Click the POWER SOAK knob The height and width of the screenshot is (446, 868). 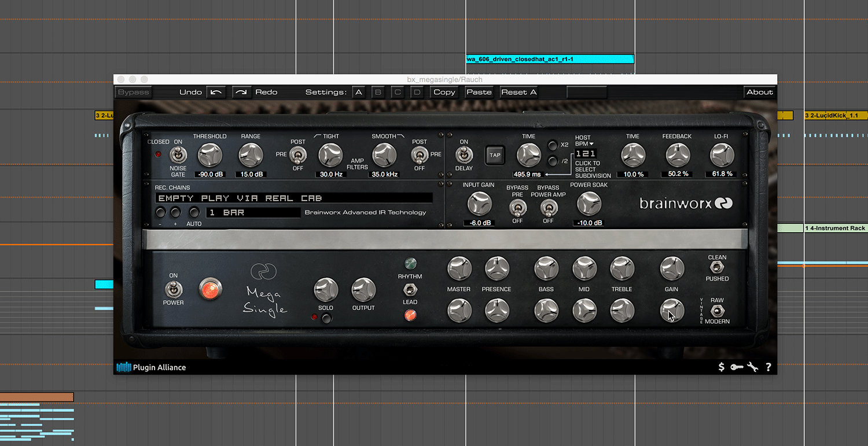[x=589, y=204]
